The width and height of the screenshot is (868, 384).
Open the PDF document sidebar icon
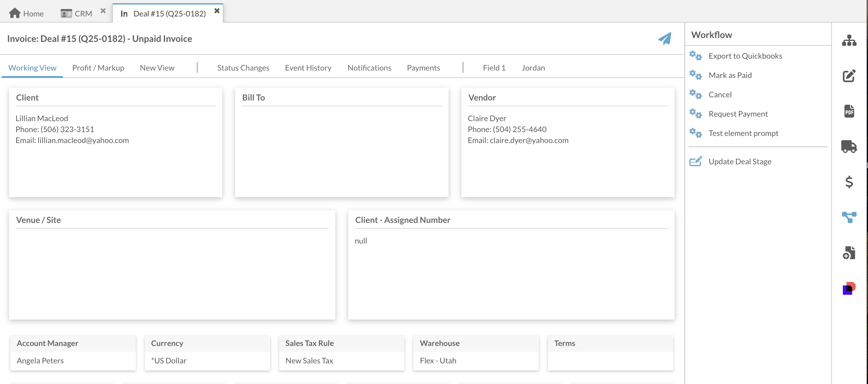pyautogui.click(x=849, y=111)
